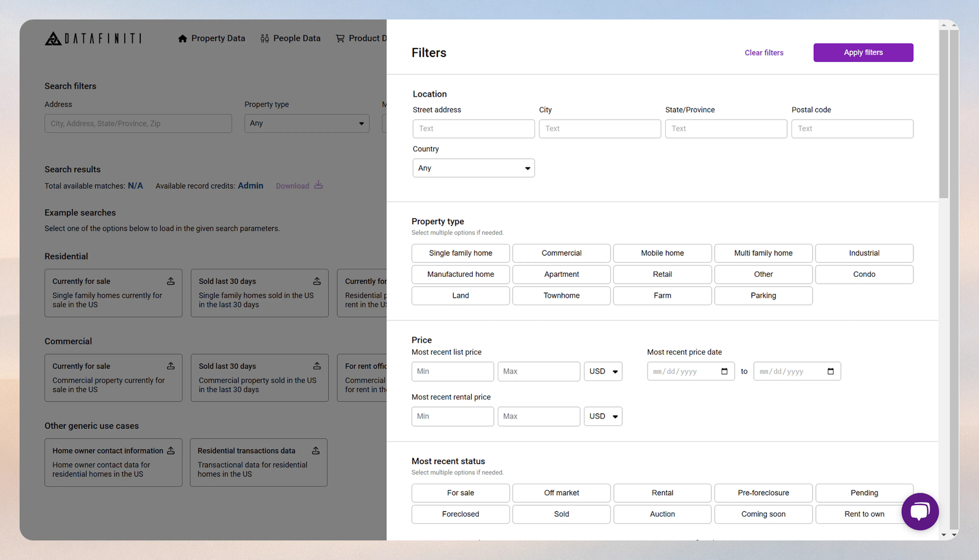The image size is (979, 560).
Task: Enable the Pre-foreclosure status filter
Action: [763, 493]
